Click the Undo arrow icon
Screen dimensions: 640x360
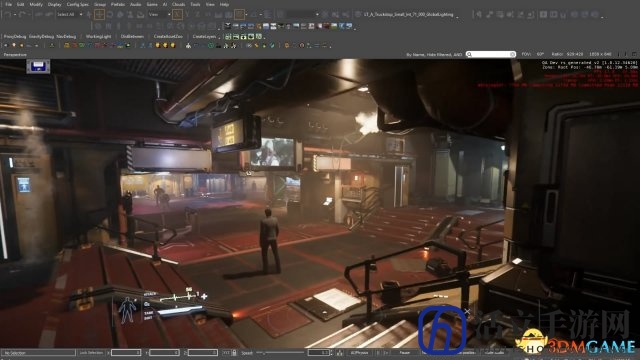[x=8, y=15]
